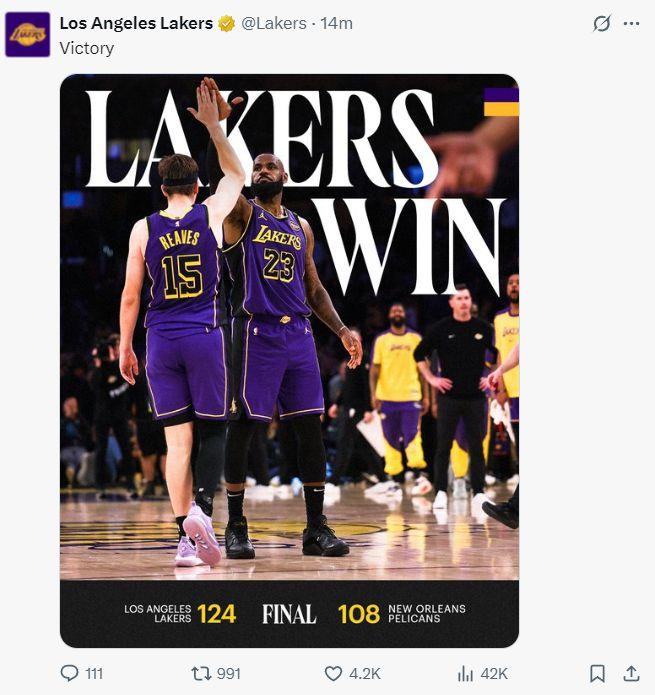Screen dimensions: 655x695
Task: Click the gold verified badge
Action: coord(226,23)
